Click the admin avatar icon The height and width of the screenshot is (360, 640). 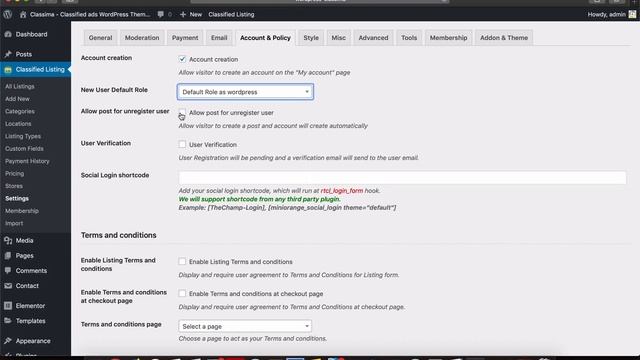point(632,14)
